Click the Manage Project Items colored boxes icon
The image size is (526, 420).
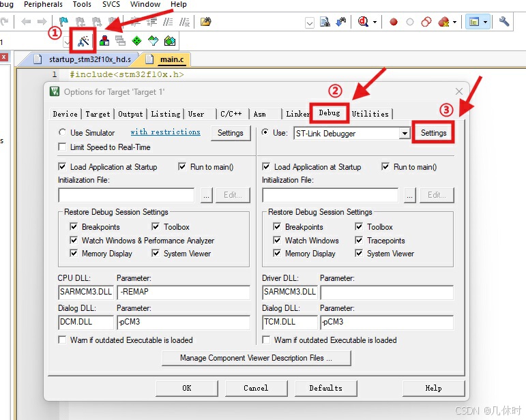104,41
